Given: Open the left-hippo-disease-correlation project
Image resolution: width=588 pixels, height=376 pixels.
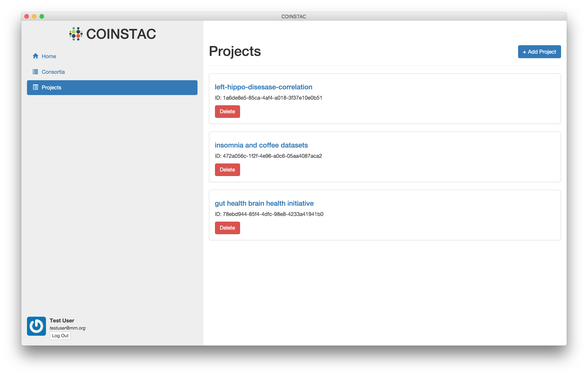Looking at the screenshot, I should [263, 87].
